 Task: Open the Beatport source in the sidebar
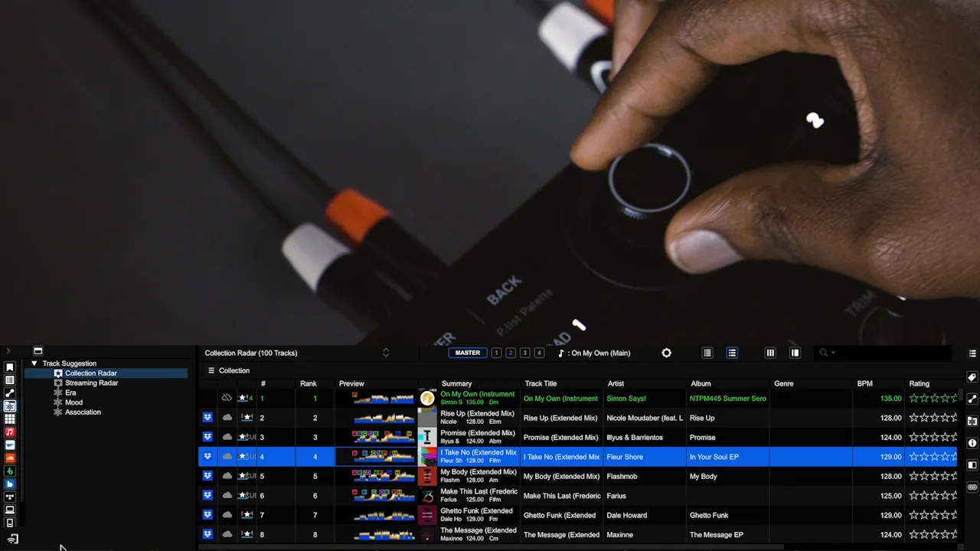coord(10,471)
